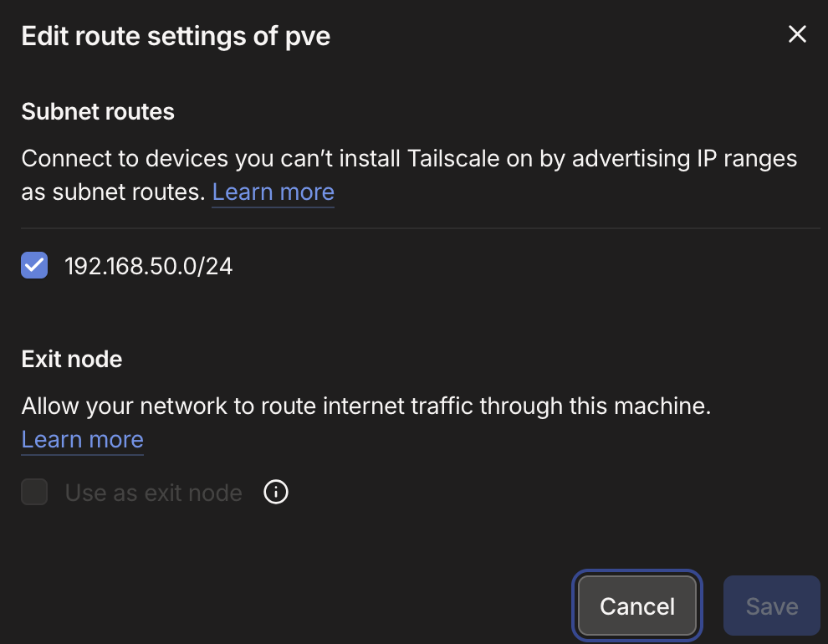This screenshot has height=644, width=828.
Task: Click the X to dismiss the route settings dialog
Action: point(796,34)
